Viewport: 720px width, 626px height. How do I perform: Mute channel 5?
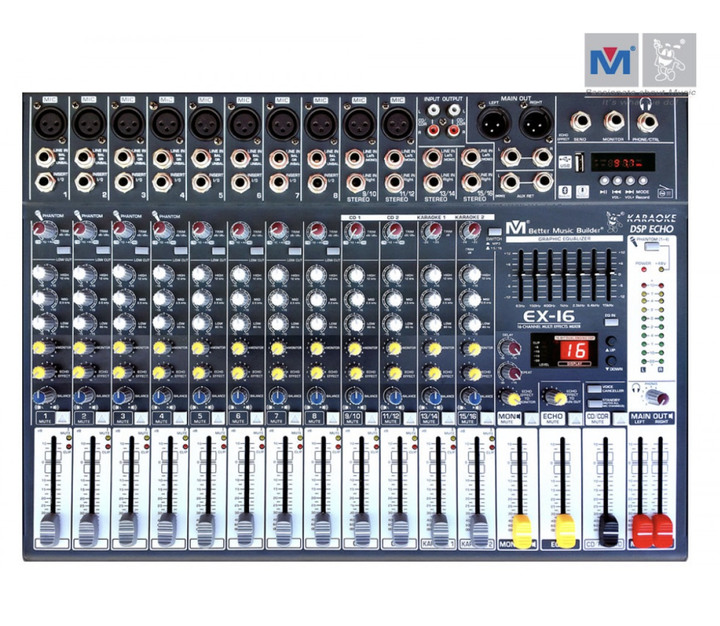218,418
